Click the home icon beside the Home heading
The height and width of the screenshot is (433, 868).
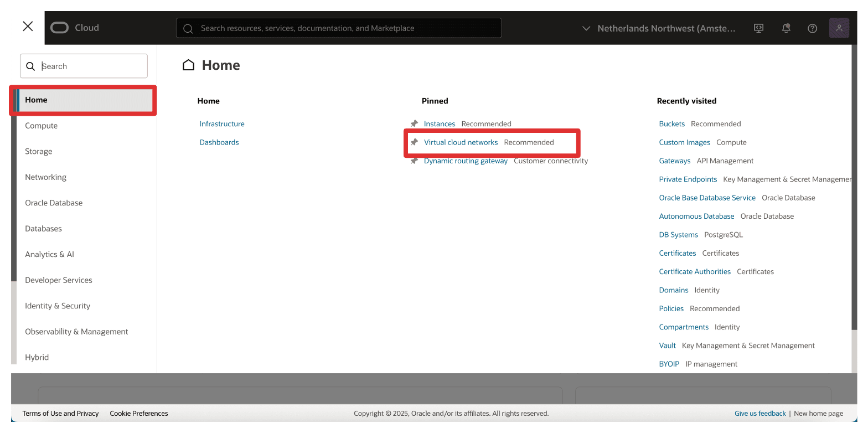tap(188, 65)
